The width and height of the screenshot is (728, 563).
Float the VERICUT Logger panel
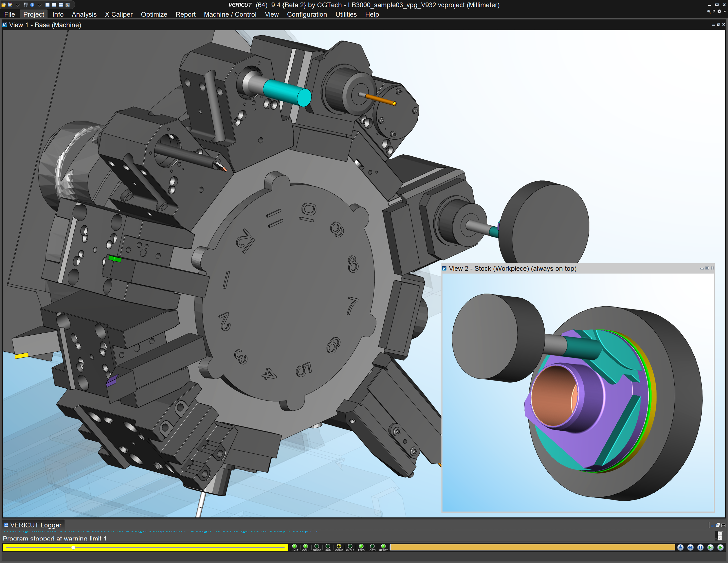point(718,525)
